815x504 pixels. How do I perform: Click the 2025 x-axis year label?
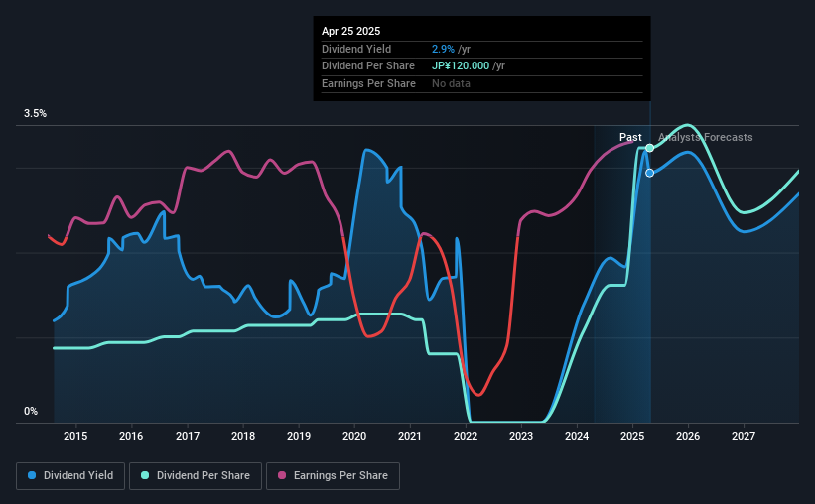pos(632,436)
